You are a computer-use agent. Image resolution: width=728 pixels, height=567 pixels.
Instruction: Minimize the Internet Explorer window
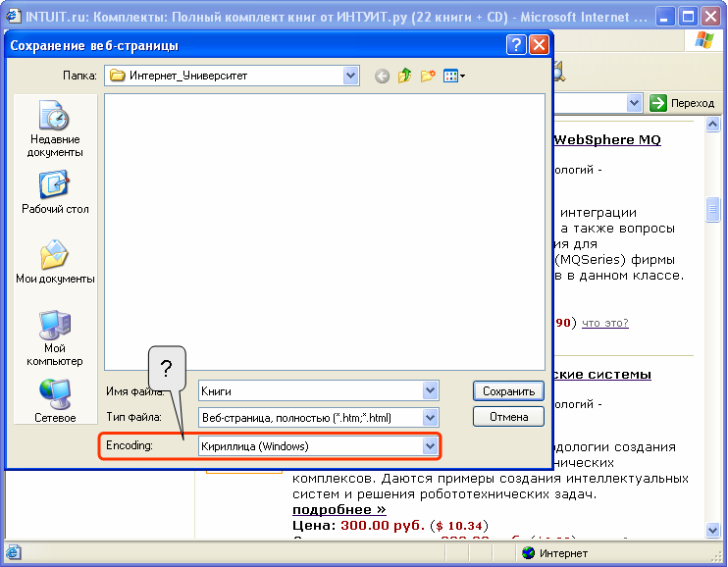665,17
